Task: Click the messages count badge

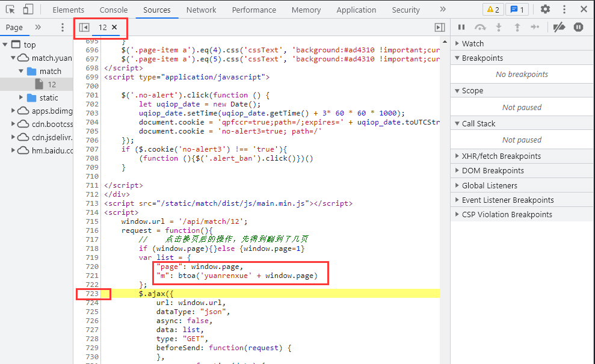Action: coord(516,10)
